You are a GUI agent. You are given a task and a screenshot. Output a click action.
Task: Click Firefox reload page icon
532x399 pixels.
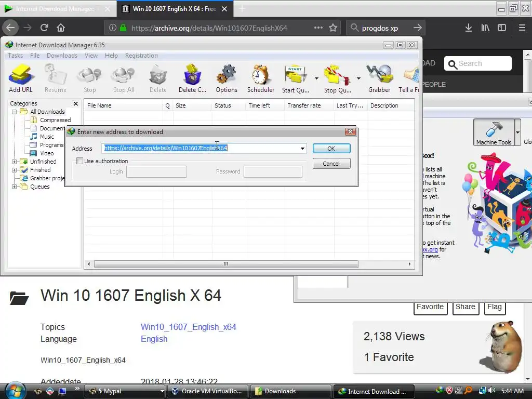point(44,28)
